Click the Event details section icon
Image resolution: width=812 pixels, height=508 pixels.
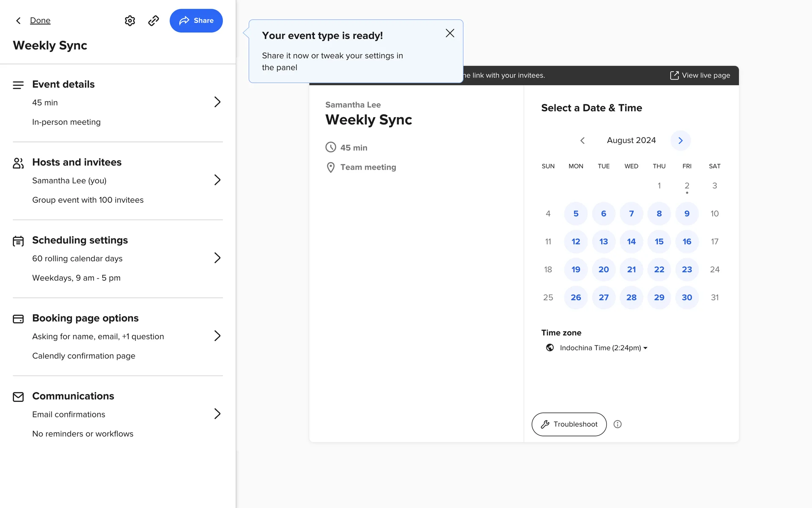[18, 85]
